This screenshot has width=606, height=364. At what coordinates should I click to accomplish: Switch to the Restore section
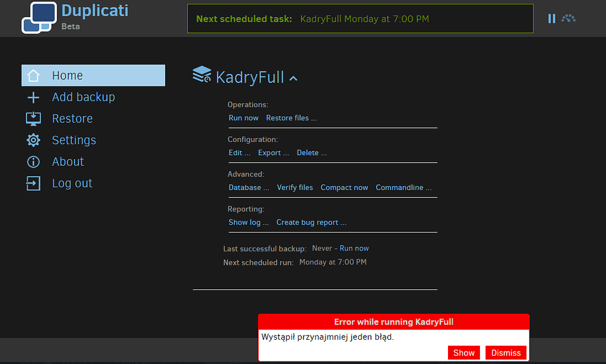(72, 118)
